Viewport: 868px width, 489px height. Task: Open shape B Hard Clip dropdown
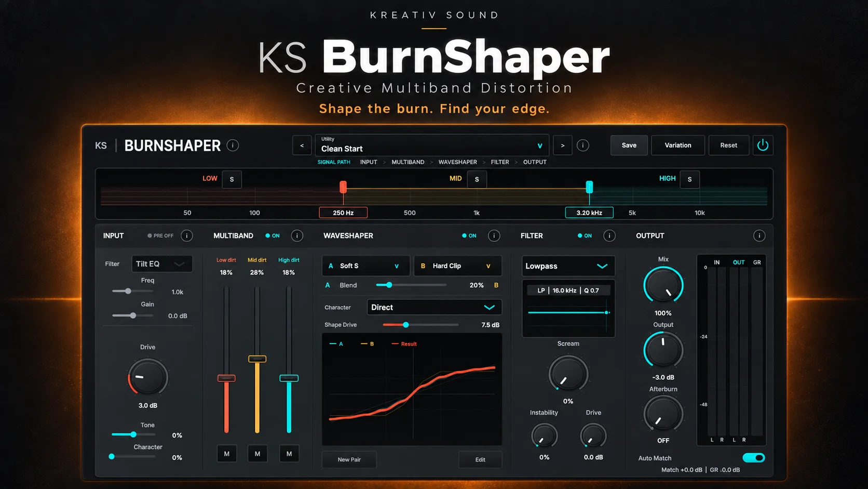[458, 266]
